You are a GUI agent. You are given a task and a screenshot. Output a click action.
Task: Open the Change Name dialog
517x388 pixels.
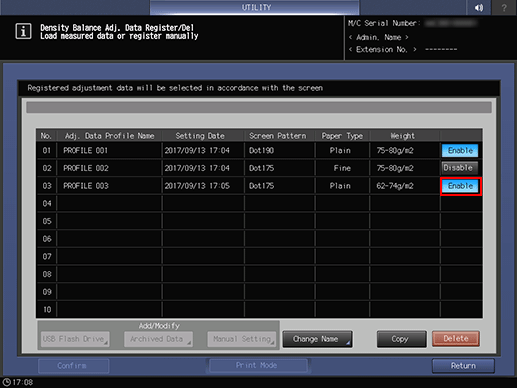tap(317, 339)
